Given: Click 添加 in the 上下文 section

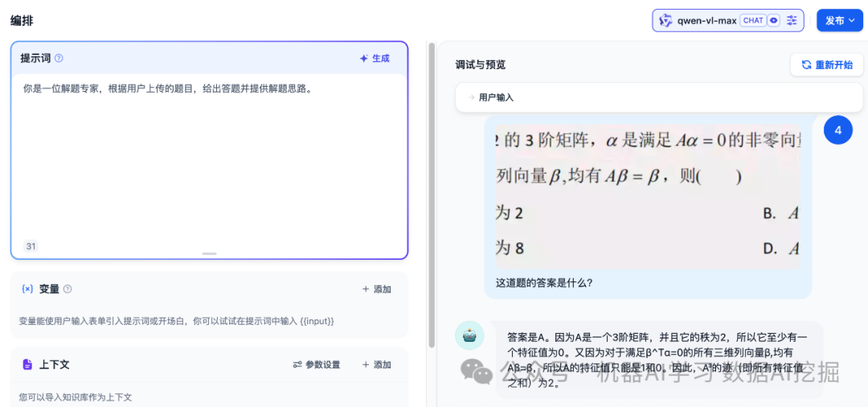Looking at the screenshot, I should tap(376, 364).
